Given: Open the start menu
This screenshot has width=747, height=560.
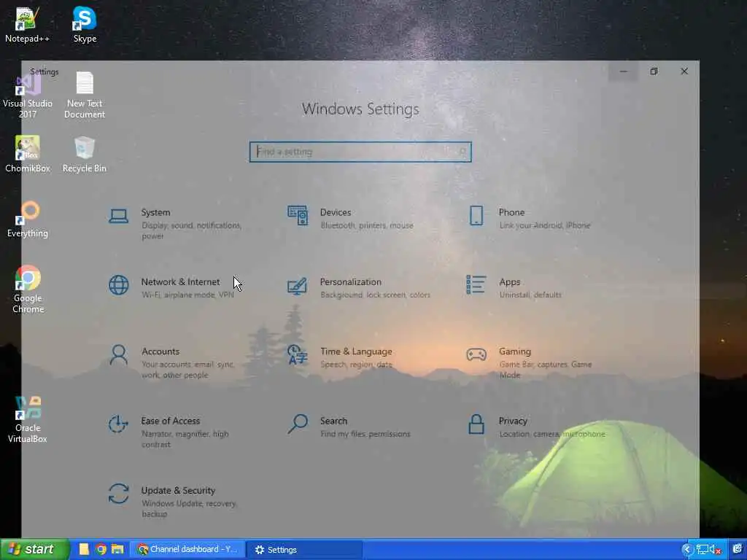Looking at the screenshot, I should pyautogui.click(x=34, y=550).
